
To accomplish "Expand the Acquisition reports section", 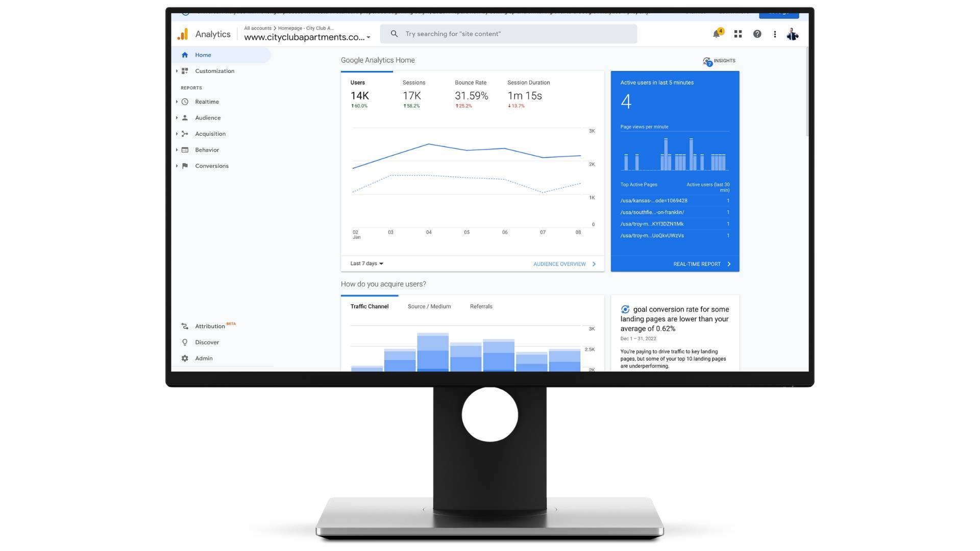I will (x=210, y=134).
